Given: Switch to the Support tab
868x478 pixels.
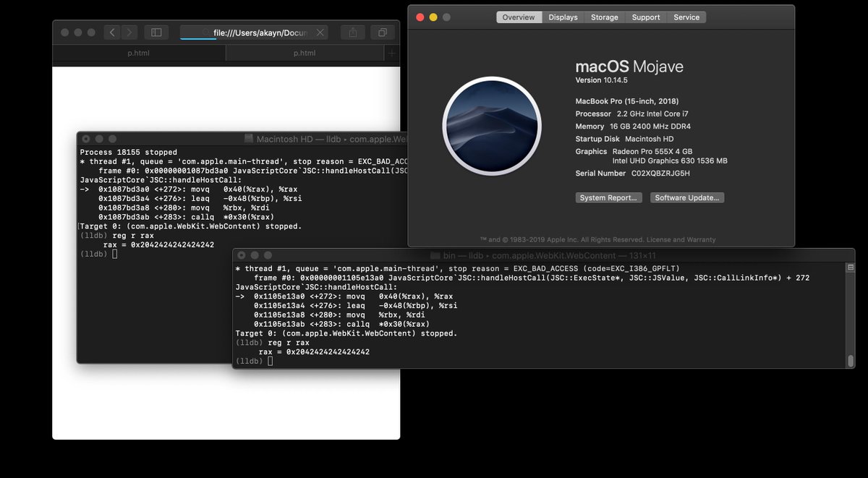Looking at the screenshot, I should pyautogui.click(x=646, y=17).
